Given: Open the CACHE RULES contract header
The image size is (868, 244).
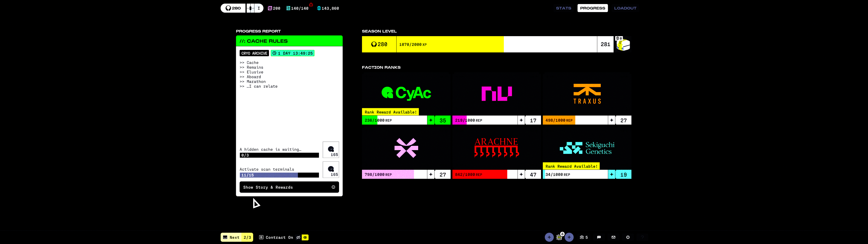Looking at the screenshot, I should [x=289, y=41].
